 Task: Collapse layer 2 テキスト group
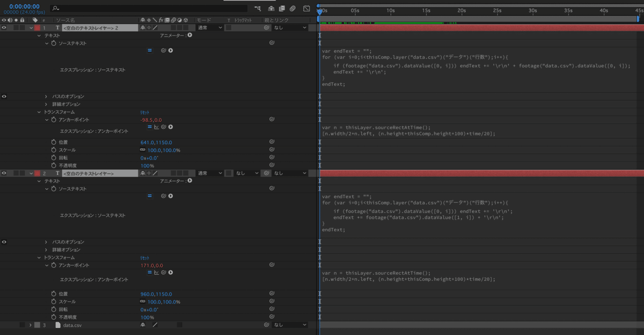39,181
